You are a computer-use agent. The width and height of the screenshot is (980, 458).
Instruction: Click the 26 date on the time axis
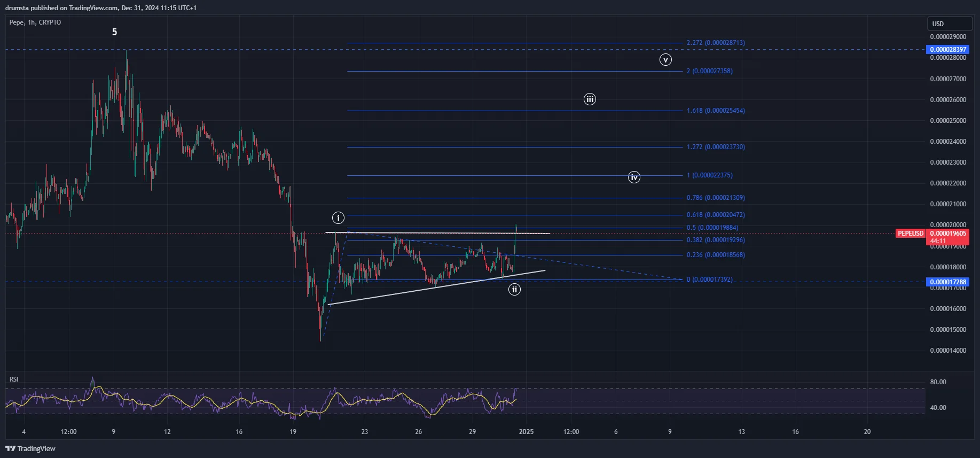click(x=418, y=432)
